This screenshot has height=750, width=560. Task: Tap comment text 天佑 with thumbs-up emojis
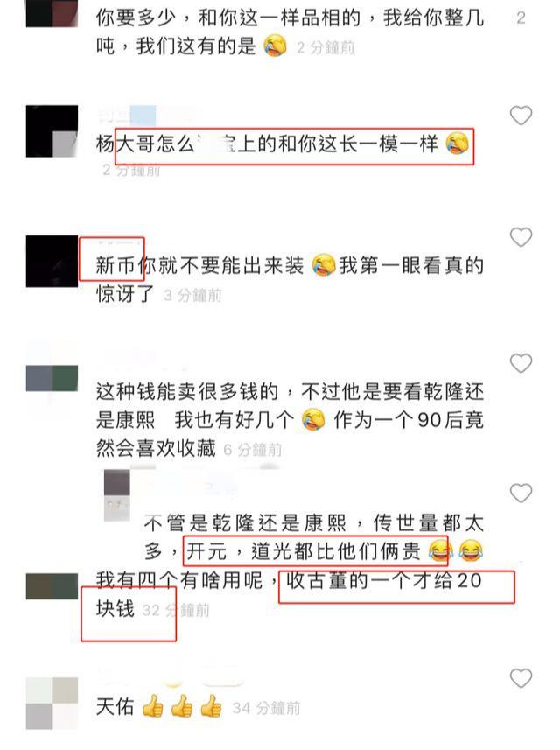(x=159, y=707)
